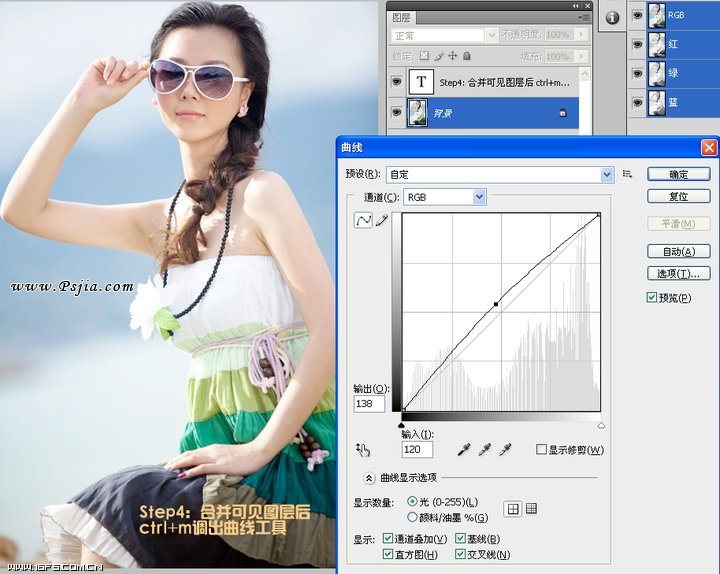Viewport: 720px width, 574px height.
Task: Open the 不透明度 opacity arrow
Action: 582,34
